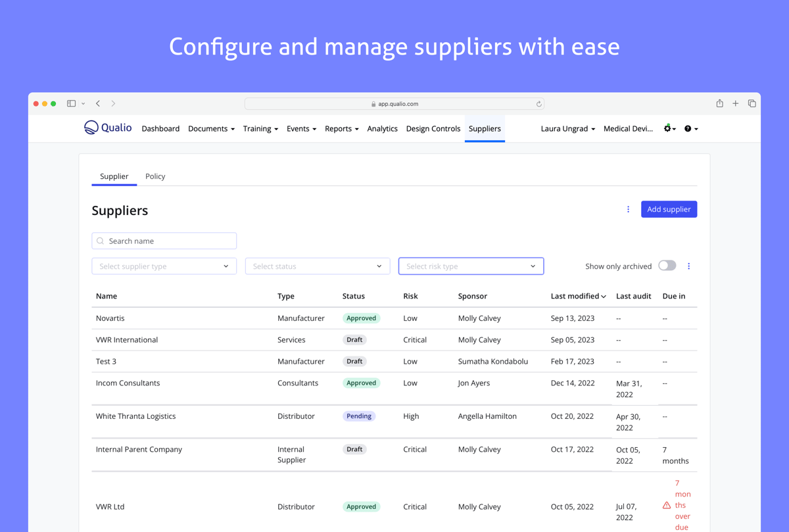Click the Search name input field
789x532 pixels.
[x=164, y=241]
